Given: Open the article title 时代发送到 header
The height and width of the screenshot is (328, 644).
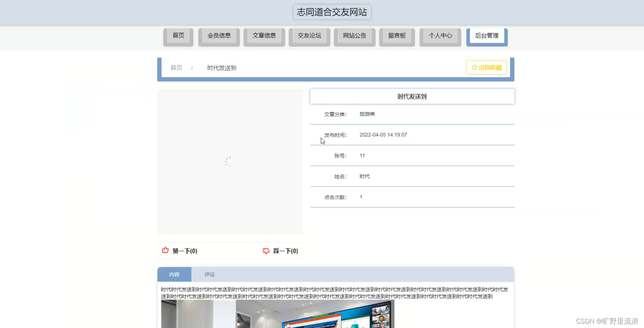Looking at the screenshot, I should [412, 96].
